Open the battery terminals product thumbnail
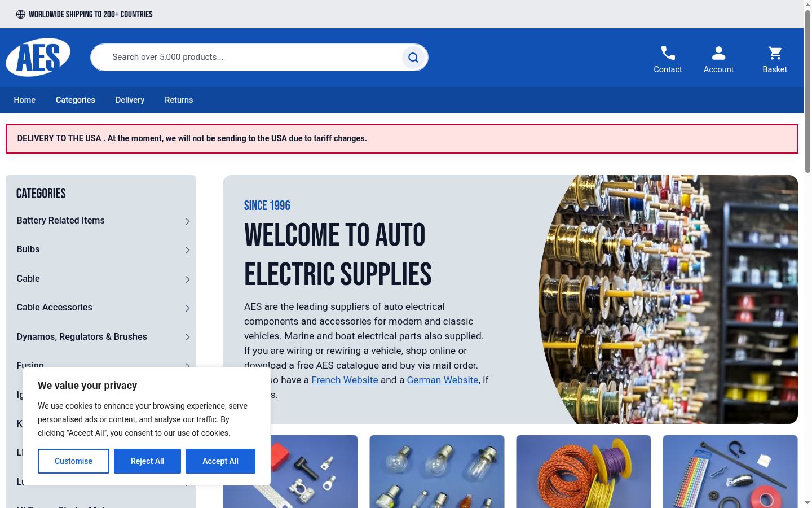Screen dimensions: 812x508 tap(290, 471)
